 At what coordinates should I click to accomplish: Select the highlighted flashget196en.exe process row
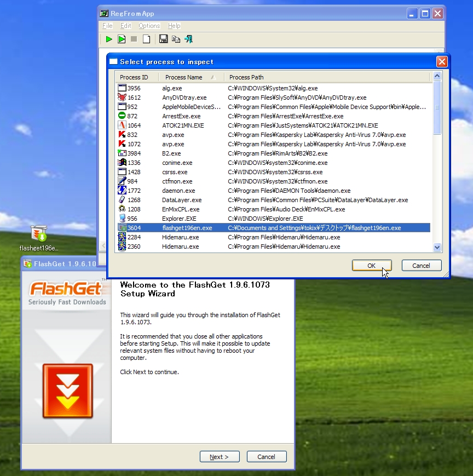pyautogui.click(x=274, y=228)
